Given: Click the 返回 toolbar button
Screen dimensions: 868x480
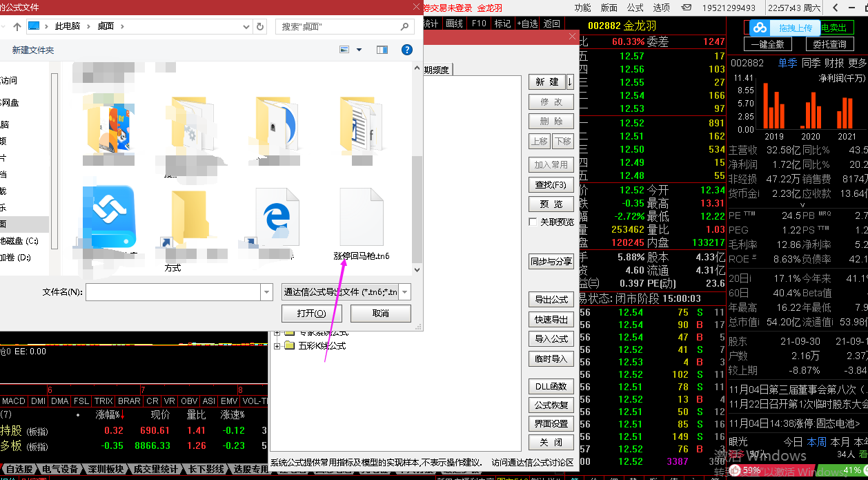Looking at the screenshot, I should (x=552, y=23).
